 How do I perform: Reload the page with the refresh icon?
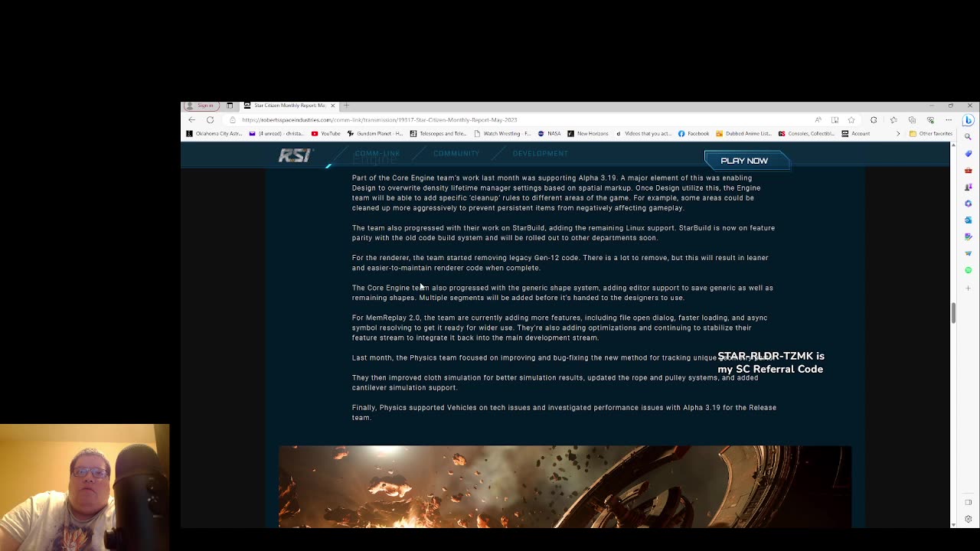[x=210, y=119]
